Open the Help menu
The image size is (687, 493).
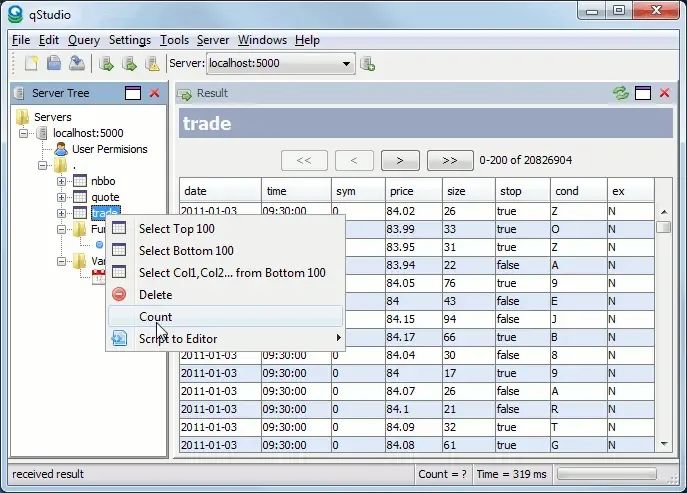(307, 40)
